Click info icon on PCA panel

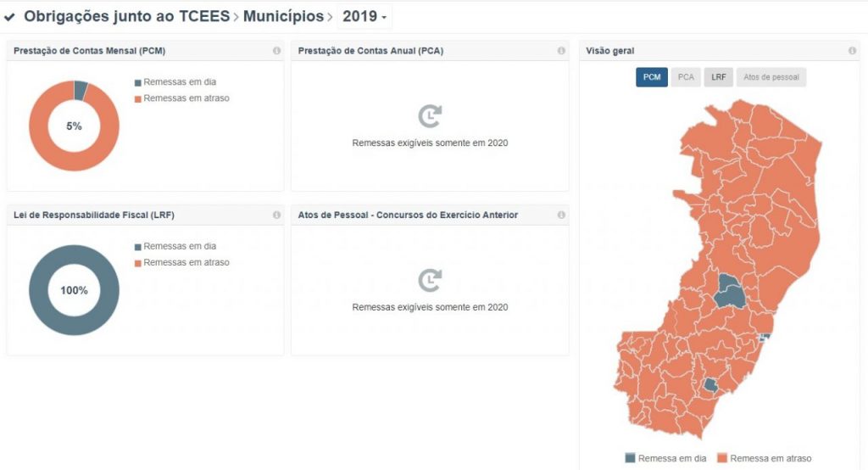(x=561, y=51)
